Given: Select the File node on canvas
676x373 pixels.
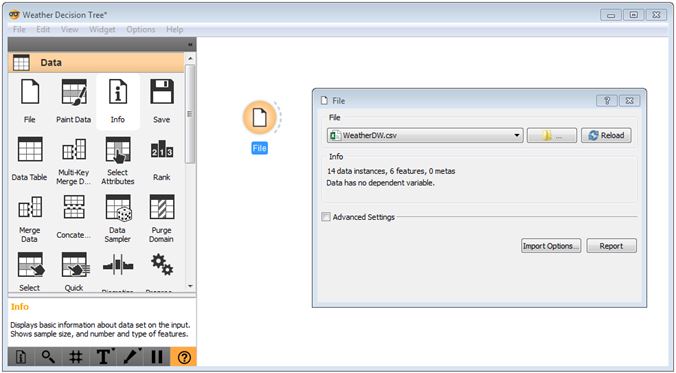Looking at the screenshot, I should (x=260, y=117).
